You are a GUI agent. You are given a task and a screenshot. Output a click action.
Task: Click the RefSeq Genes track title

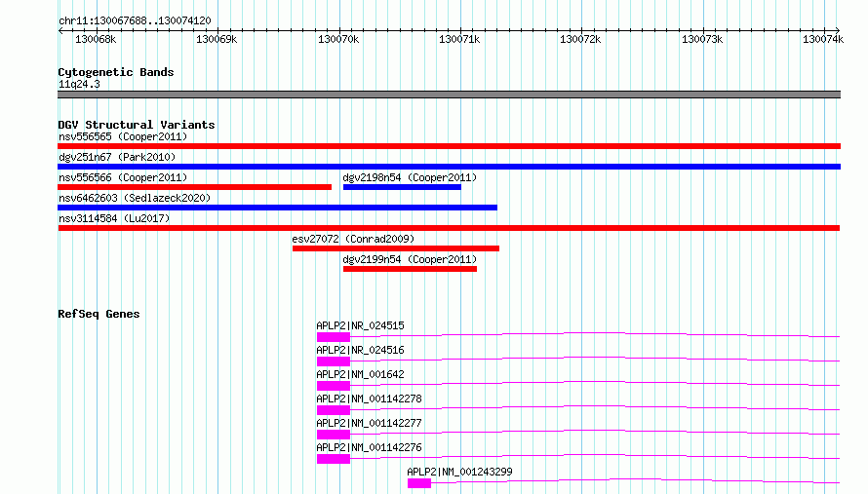pos(99,314)
